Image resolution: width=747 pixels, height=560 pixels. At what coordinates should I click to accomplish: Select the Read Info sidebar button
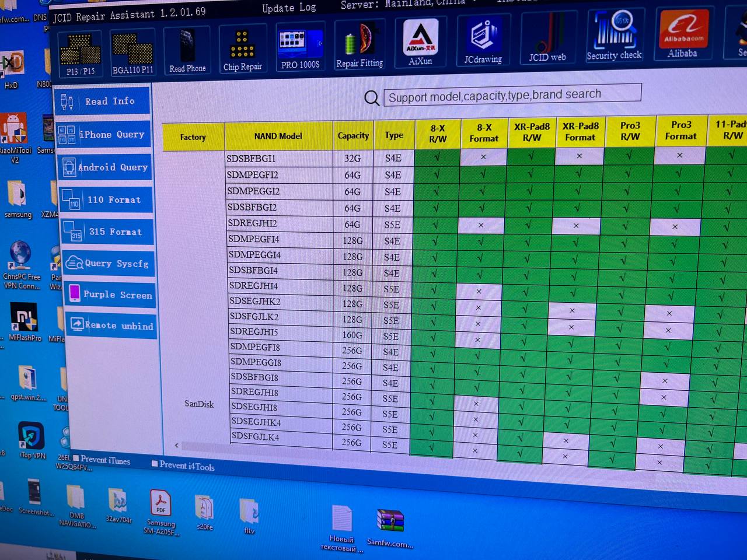coord(103,101)
